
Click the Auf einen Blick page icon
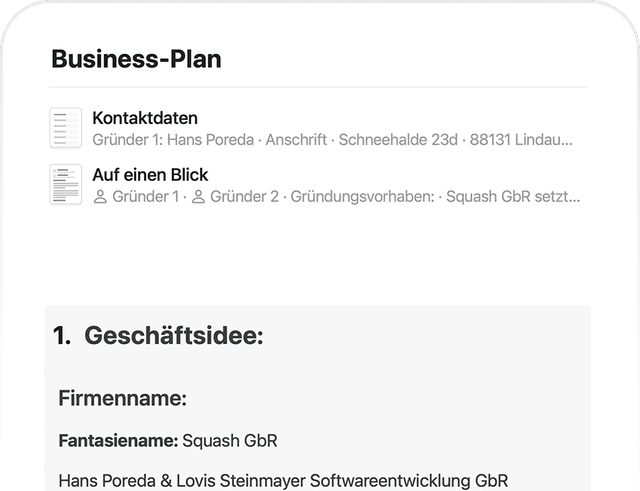pos(66,185)
